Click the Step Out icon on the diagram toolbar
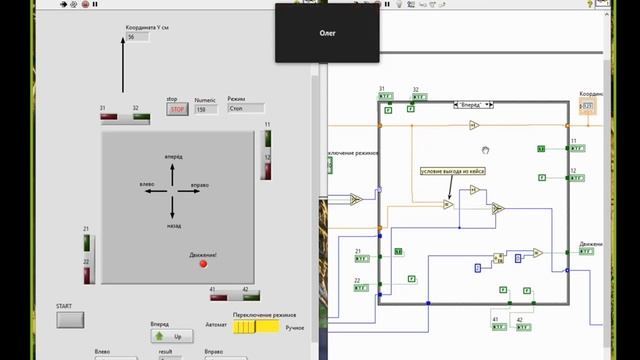Image resolution: width=640 pixels, height=360 pixels. coord(442,4)
